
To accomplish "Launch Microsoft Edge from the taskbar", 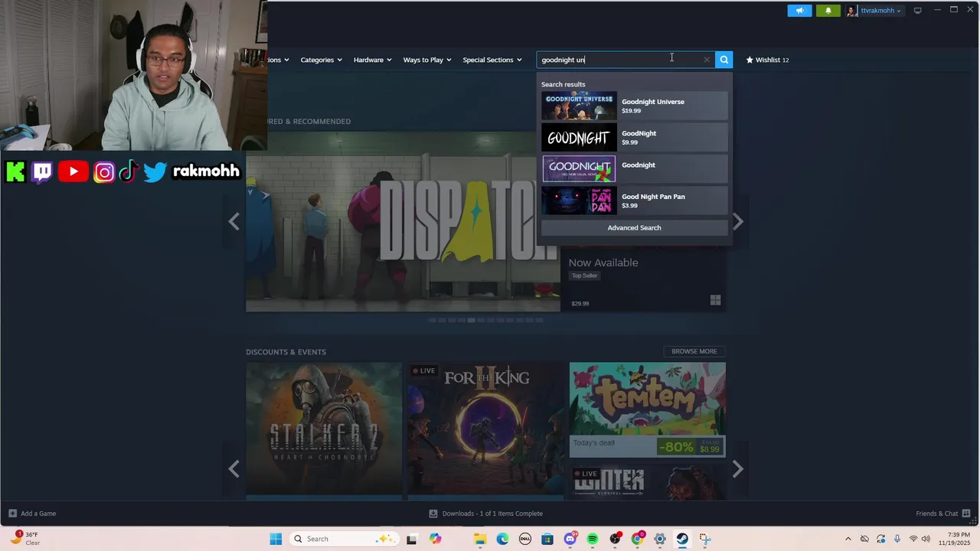I will point(502,539).
